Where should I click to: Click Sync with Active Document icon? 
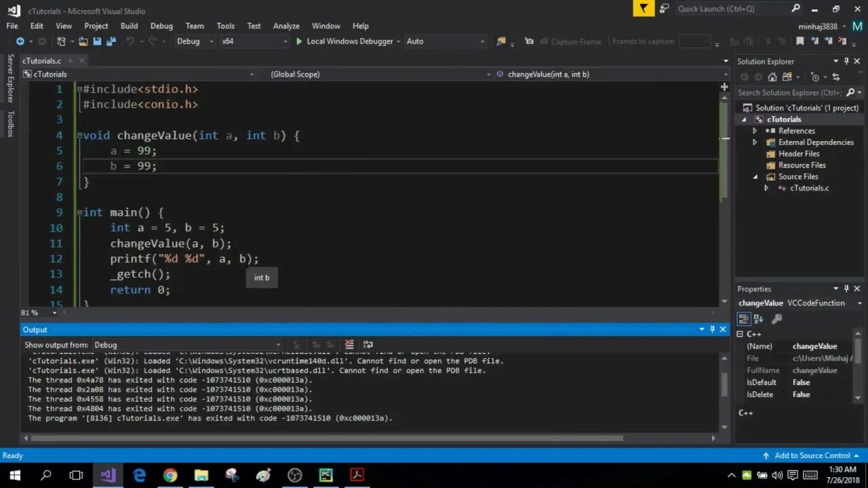click(835, 77)
